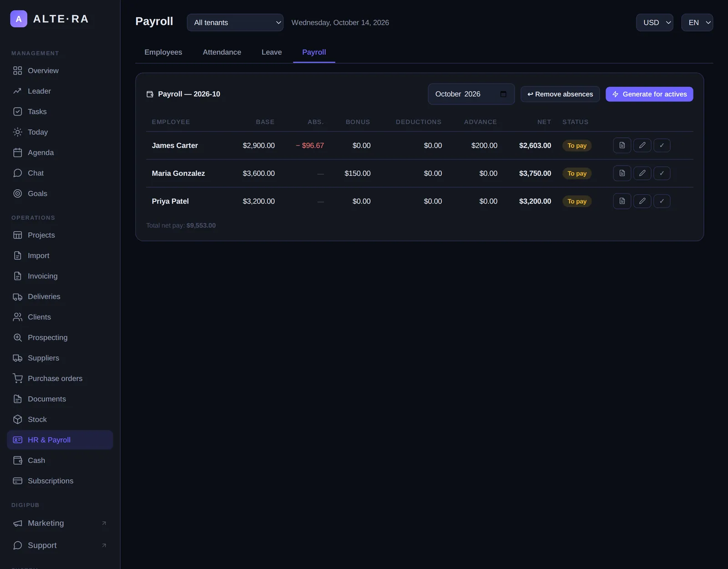This screenshot has width=728, height=569.
Task: Click Maria Gonzalez's $150.00 bonus value
Action: click(x=358, y=173)
